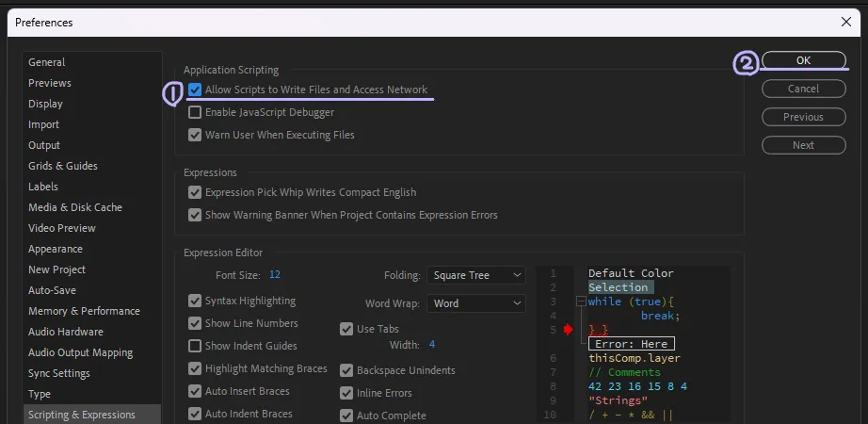Uncheck Syntax Highlighting option
This screenshot has height=424, width=868.
point(195,301)
